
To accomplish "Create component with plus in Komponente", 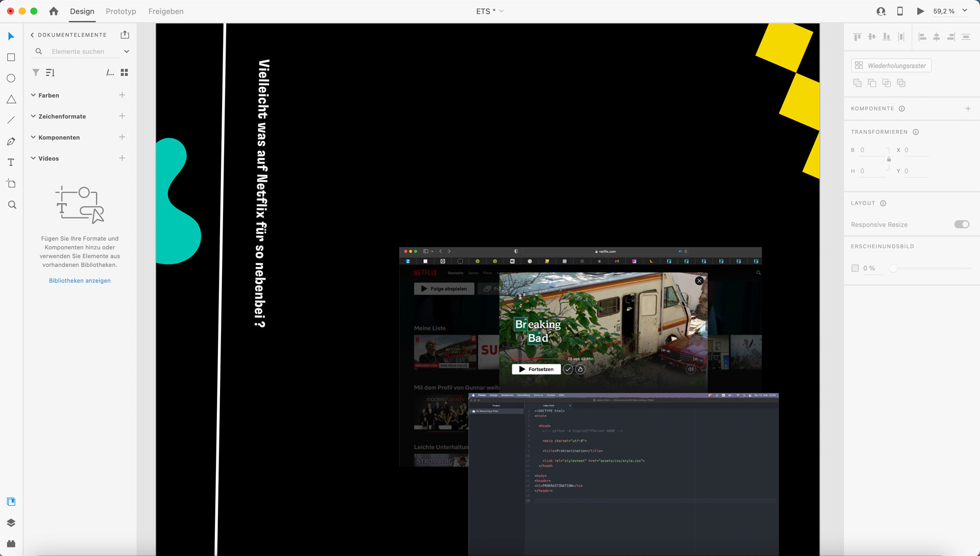I will click(x=968, y=109).
